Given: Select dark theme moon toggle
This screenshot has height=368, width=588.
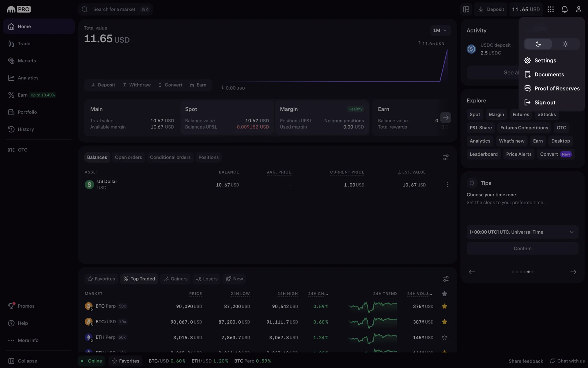Looking at the screenshot, I should (x=538, y=44).
